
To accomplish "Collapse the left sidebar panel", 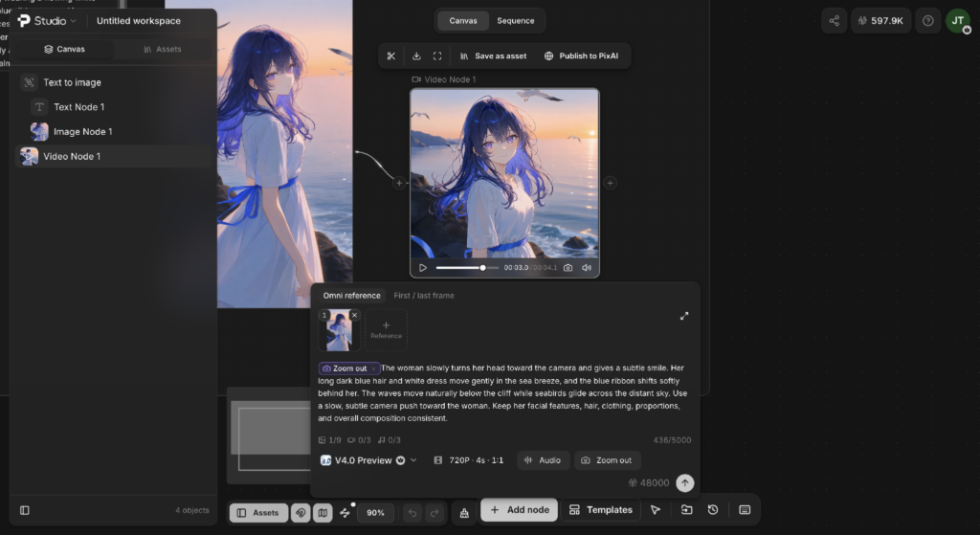I will (x=24, y=511).
